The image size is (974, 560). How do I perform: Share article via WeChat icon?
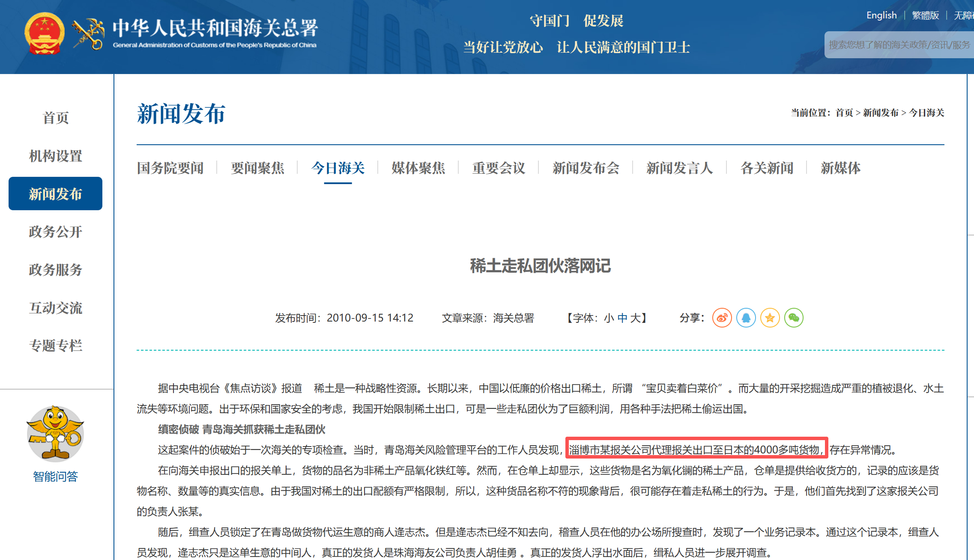coord(794,318)
